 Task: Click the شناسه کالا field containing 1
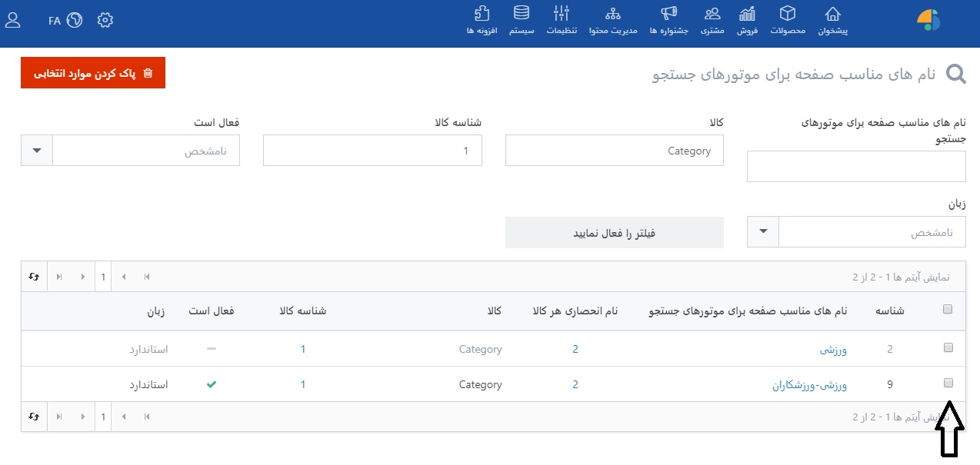click(x=372, y=151)
